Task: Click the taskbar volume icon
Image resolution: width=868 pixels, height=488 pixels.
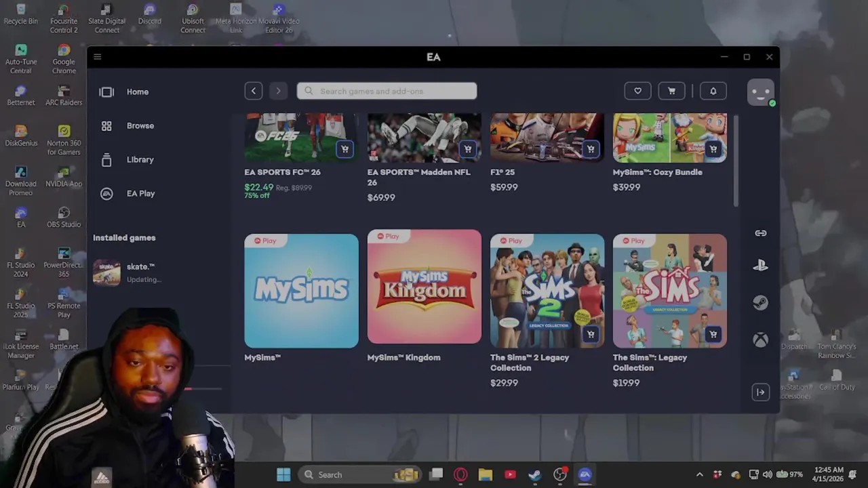Action: (x=767, y=474)
